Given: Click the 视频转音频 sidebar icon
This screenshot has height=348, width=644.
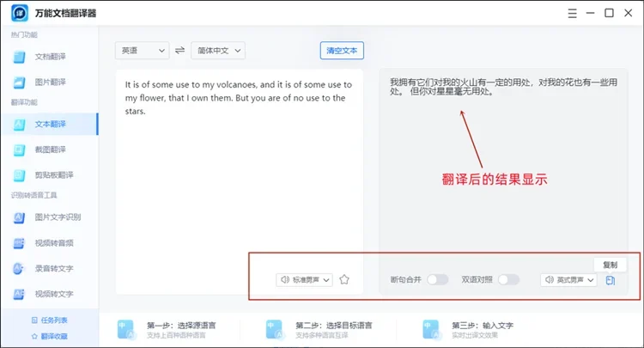Looking at the screenshot, I should point(19,243).
